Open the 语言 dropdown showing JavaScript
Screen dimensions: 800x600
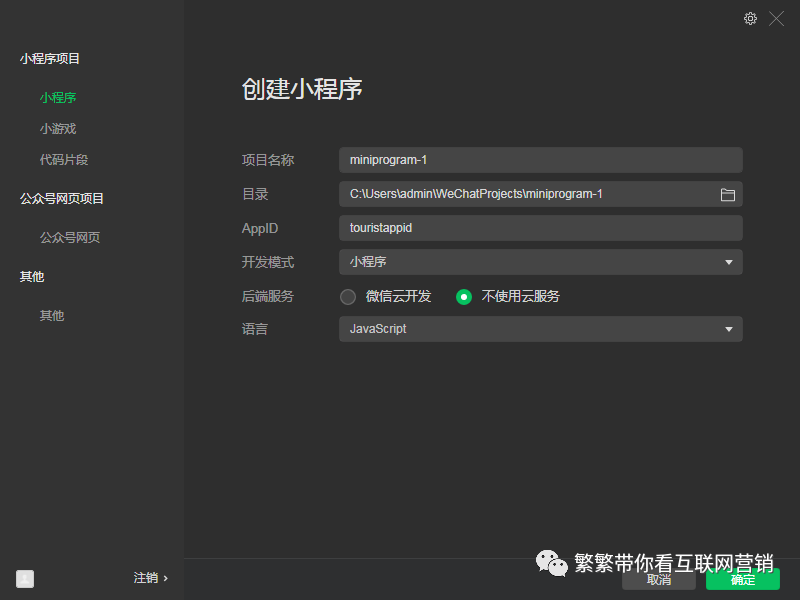click(x=540, y=328)
